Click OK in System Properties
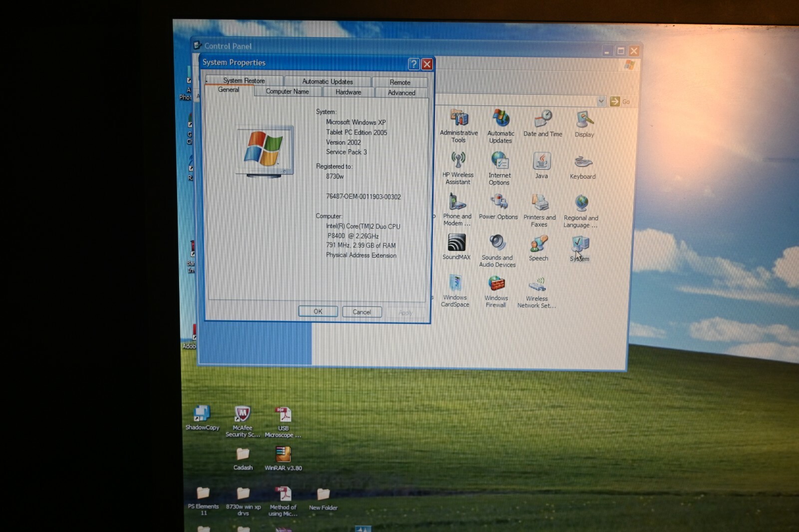Viewport: 799px width, 532px height. pos(318,311)
